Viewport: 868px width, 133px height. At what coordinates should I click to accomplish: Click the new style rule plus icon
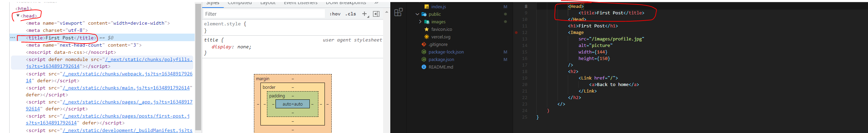[x=365, y=14]
